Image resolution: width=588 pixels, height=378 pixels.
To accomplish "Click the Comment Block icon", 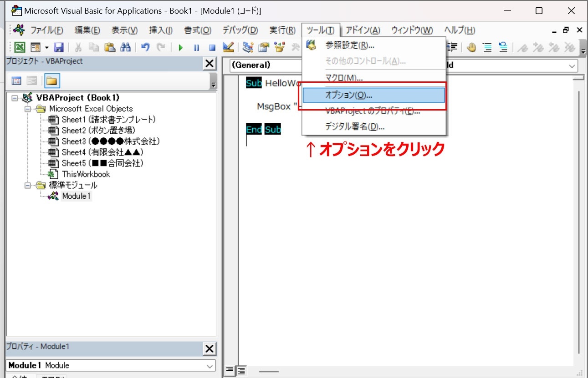I will (x=487, y=47).
